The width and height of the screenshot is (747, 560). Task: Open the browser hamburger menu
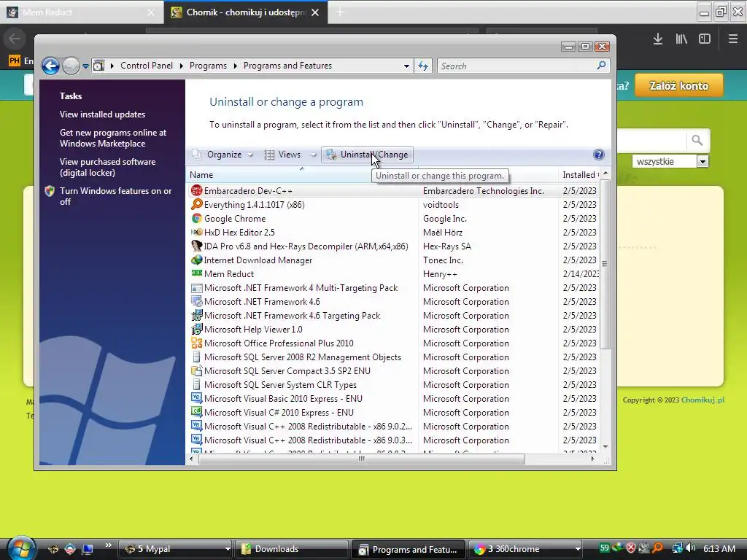point(732,39)
